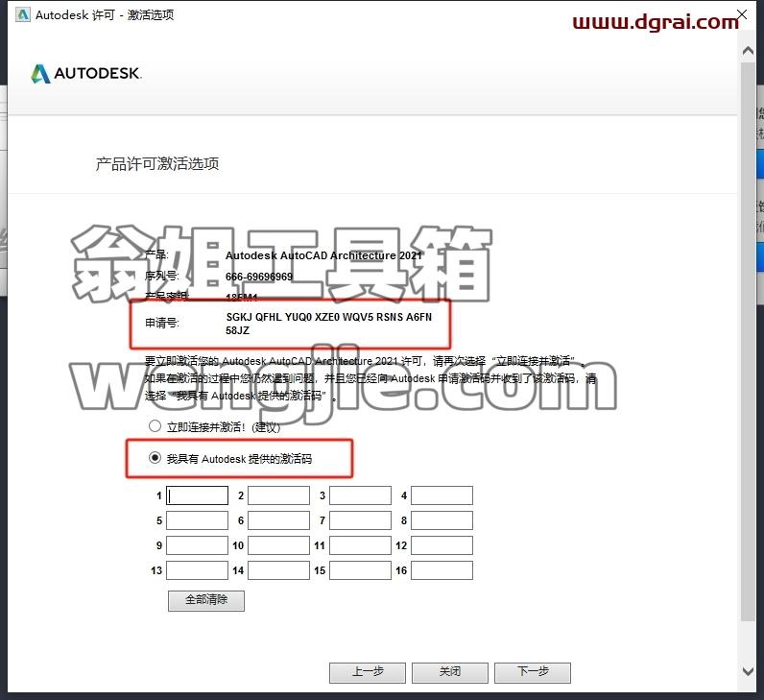This screenshot has height=700, width=764.
Task: Click the 产品许可激活选项 heading
Action: click(156, 164)
